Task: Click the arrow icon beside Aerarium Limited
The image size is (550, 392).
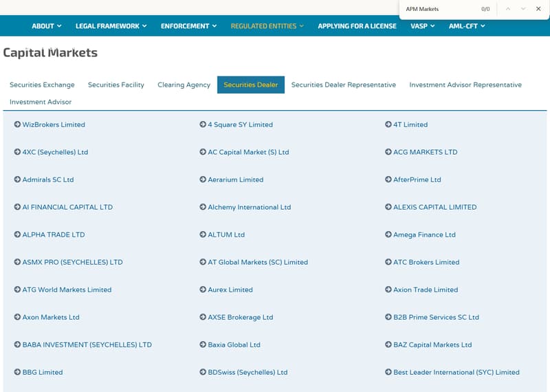Action: [x=203, y=179]
